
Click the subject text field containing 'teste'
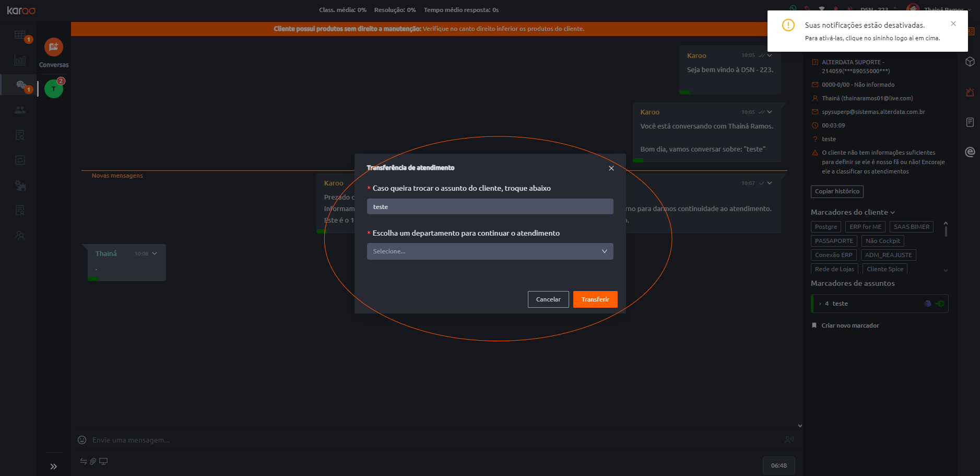490,207
